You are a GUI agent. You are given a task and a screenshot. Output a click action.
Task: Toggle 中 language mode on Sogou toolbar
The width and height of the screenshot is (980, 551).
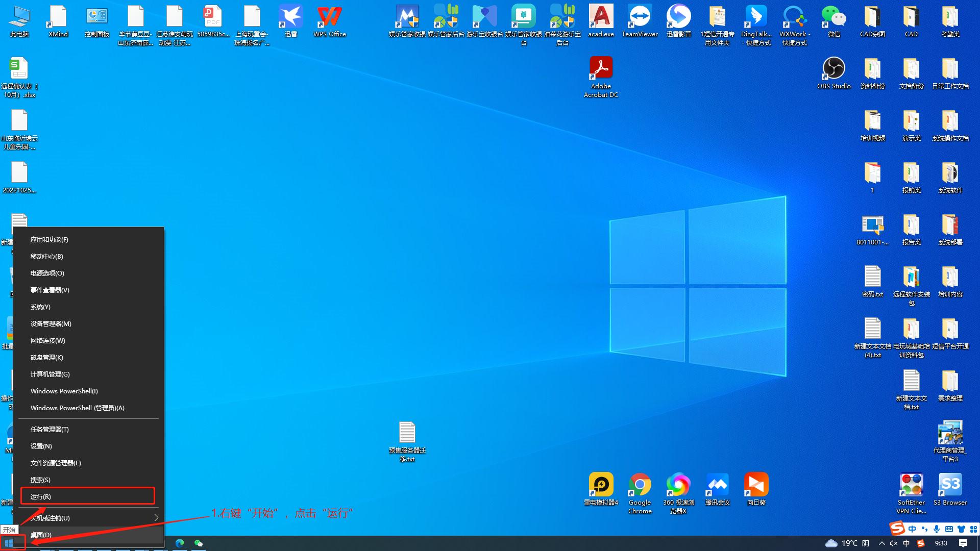point(912,529)
